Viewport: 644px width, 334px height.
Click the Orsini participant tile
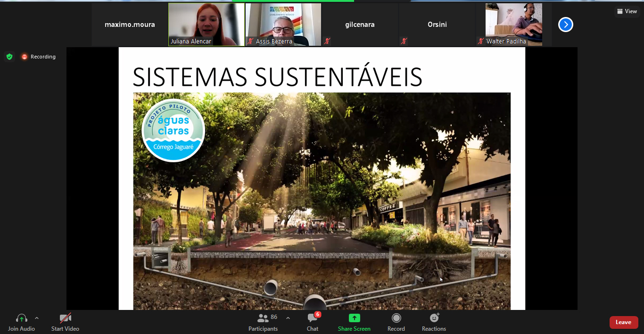click(x=437, y=25)
